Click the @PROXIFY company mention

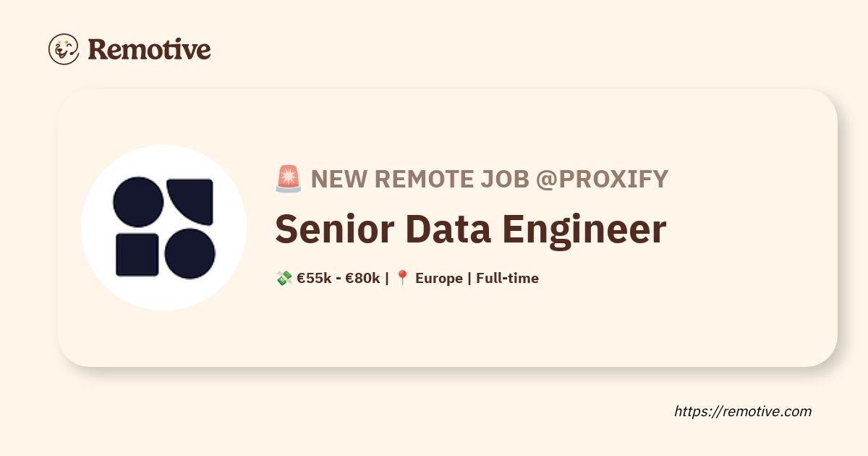[602, 179]
